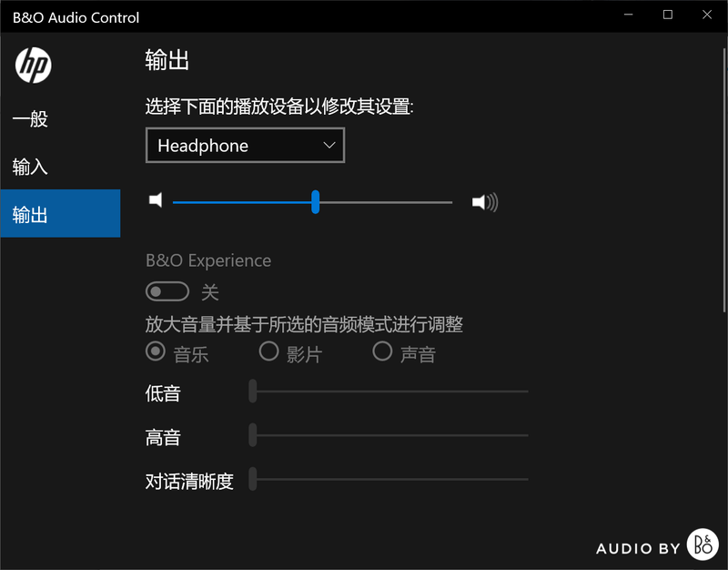The height and width of the screenshot is (570, 728).
Task: Click the 高音 treble slider handle
Action: pos(253,435)
